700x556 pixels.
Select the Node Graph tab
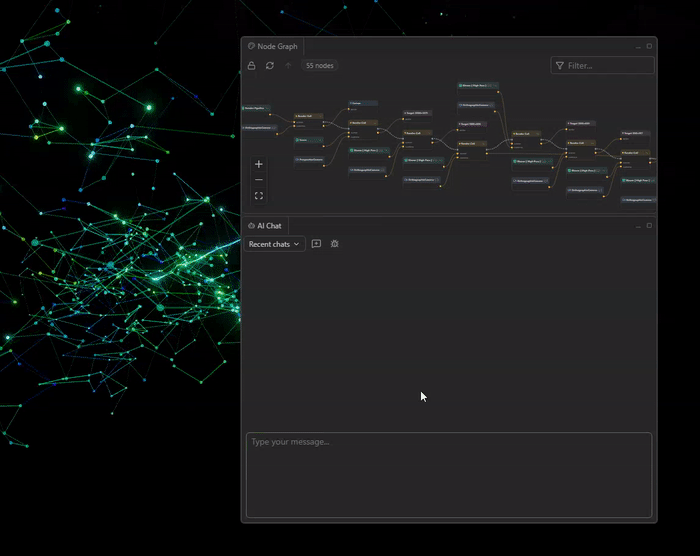click(x=273, y=46)
